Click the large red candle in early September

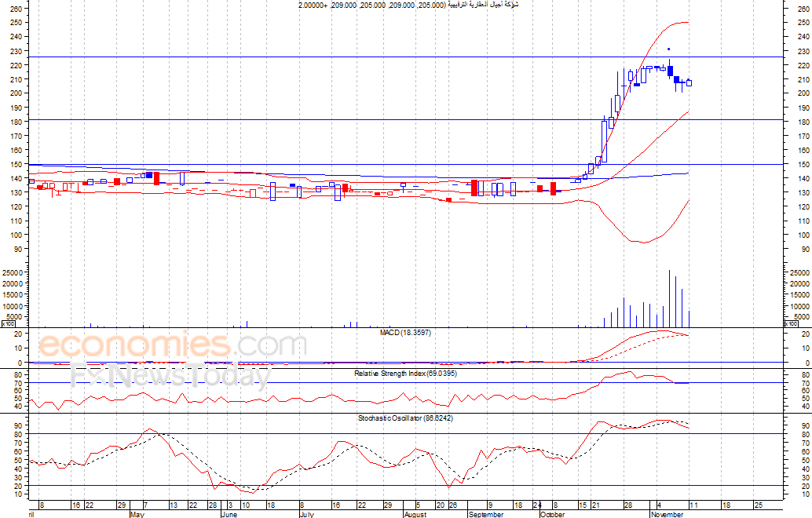pos(474,188)
